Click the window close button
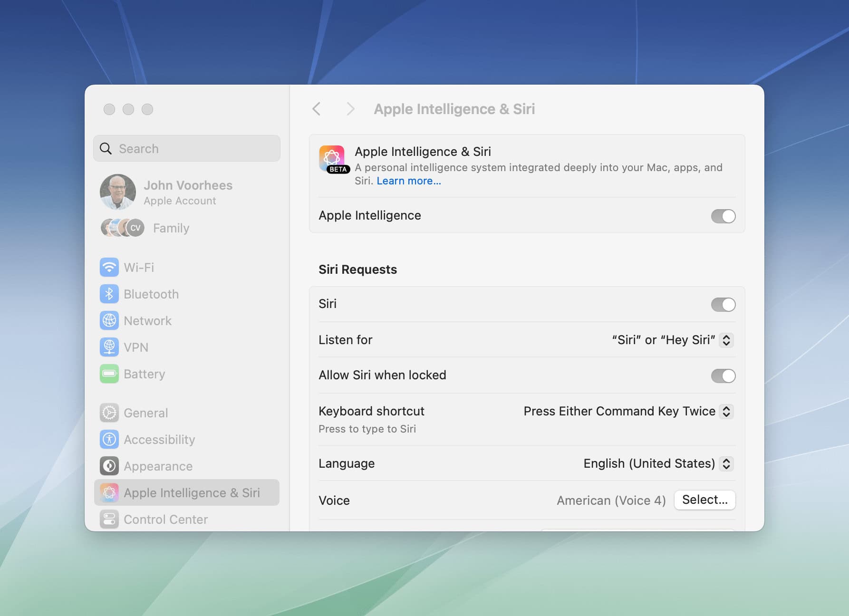 pos(109,109)
